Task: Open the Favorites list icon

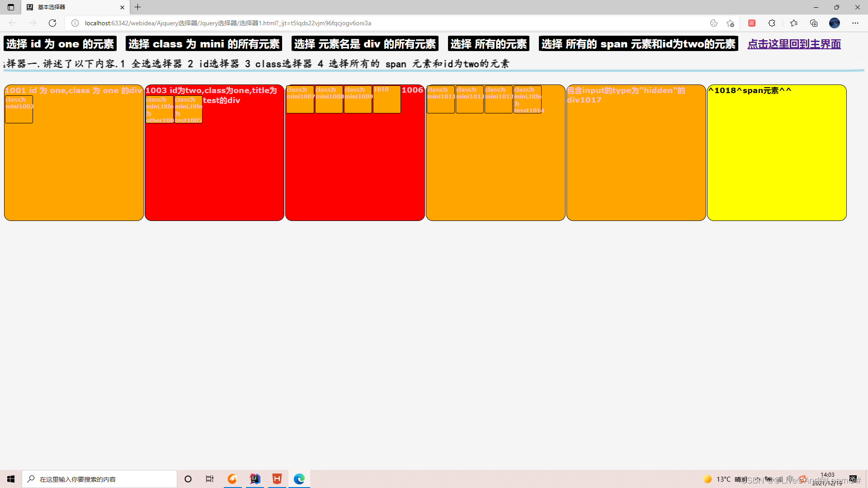Action: click(x=794, y=23)
